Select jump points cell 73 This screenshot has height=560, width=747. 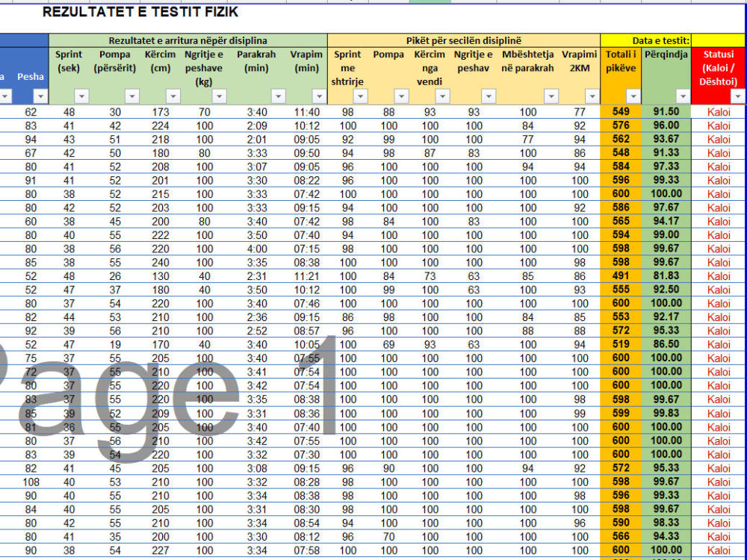pos(430,276)
